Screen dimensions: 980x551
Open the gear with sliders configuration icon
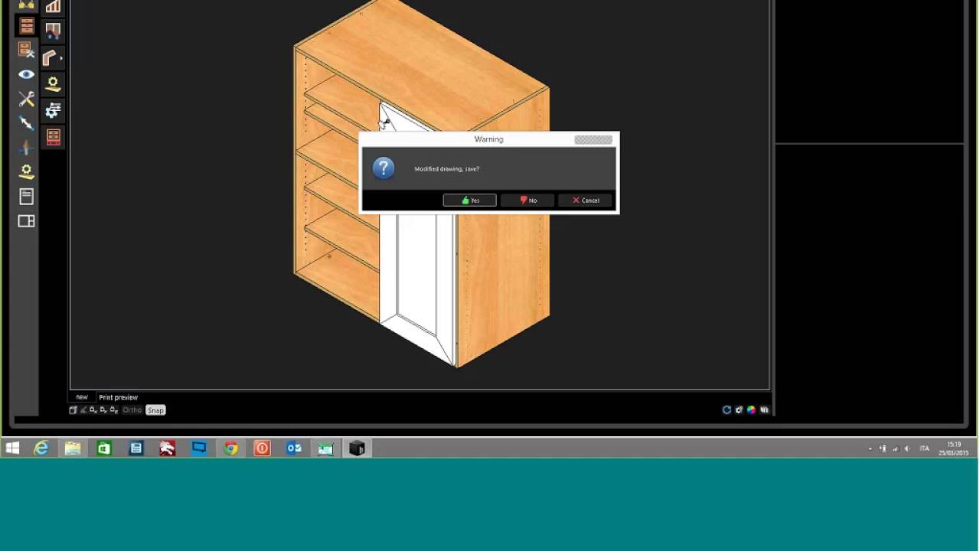[53, 111]
